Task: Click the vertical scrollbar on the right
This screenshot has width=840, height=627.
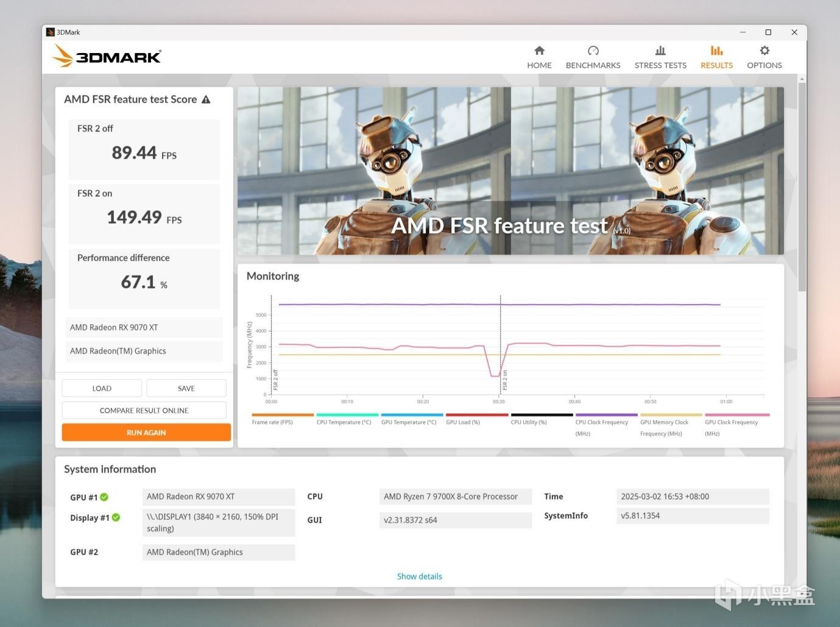Action: click(x=802, y=186)
